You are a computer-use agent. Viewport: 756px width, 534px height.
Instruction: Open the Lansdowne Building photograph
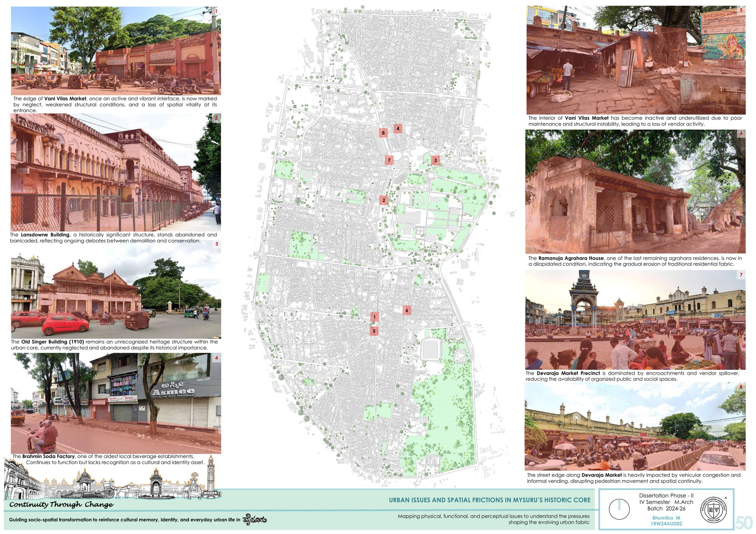tap(116, 172)
